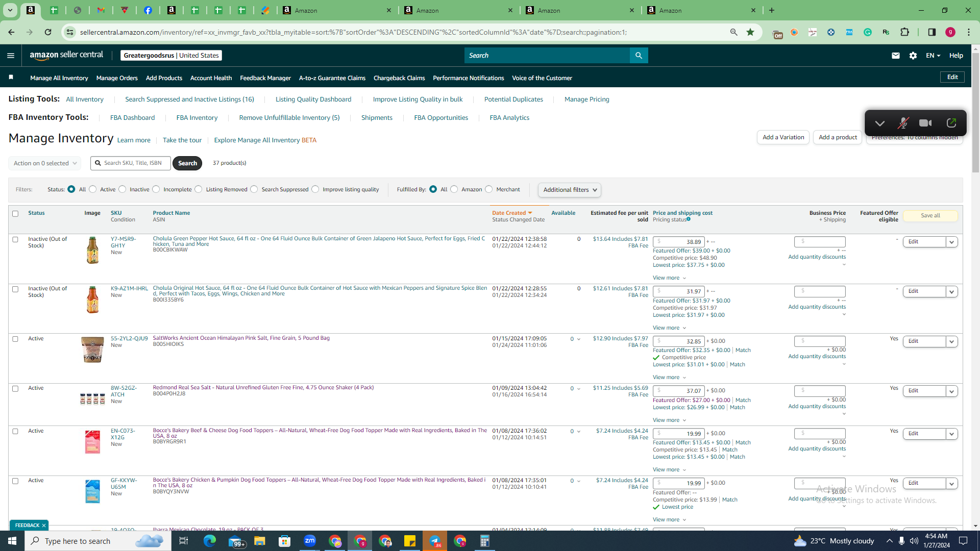
Task: Click the browser zoom magnifier icon in address bar
Action: click(x=734, y=32)
